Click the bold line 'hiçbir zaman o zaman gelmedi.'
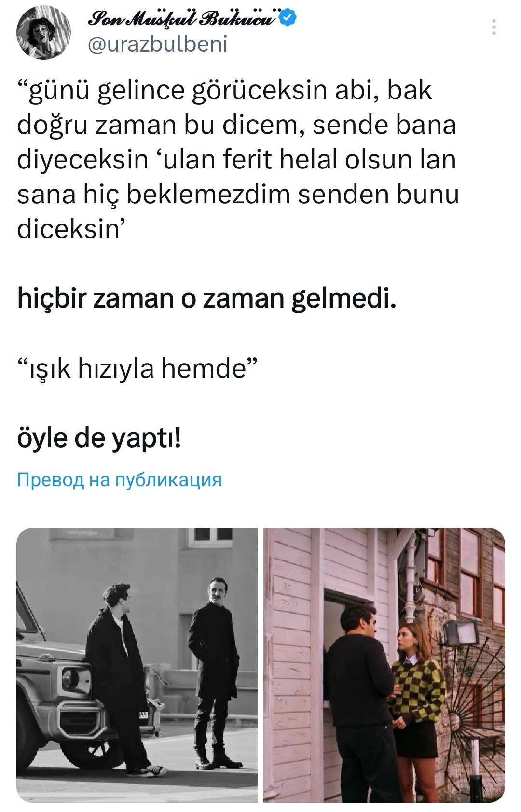The image size is (521, 812). tap(206, 298)
